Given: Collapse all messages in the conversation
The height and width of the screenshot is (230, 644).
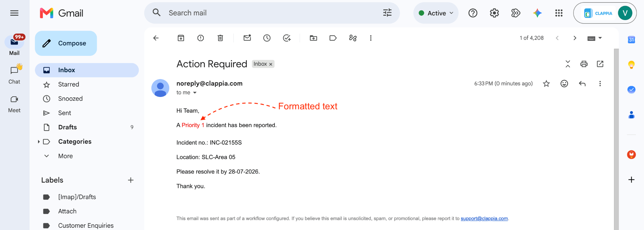Looking at the screenshot, I should [x=568, y=64].
